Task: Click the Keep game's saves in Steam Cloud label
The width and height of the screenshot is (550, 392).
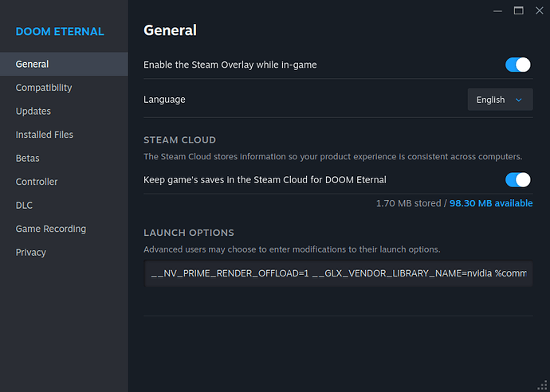Action: click(x=265, y=179)
